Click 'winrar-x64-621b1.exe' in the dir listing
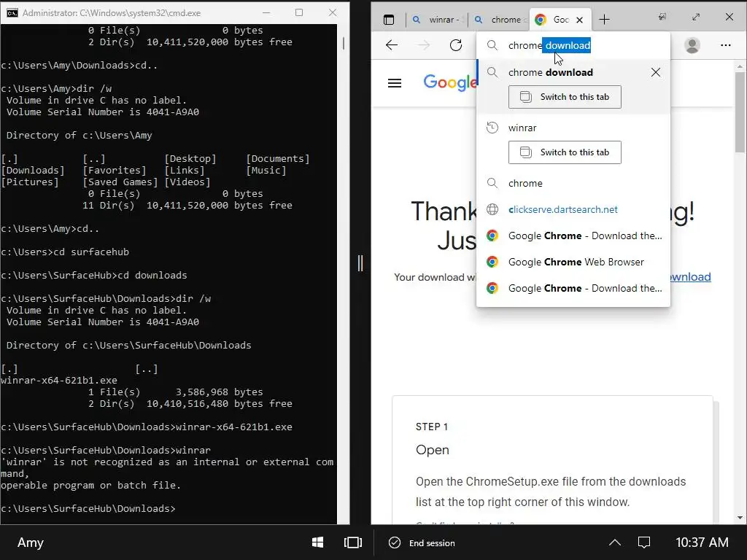The width and height of the screenshot is (747, 560). (59, 381)
